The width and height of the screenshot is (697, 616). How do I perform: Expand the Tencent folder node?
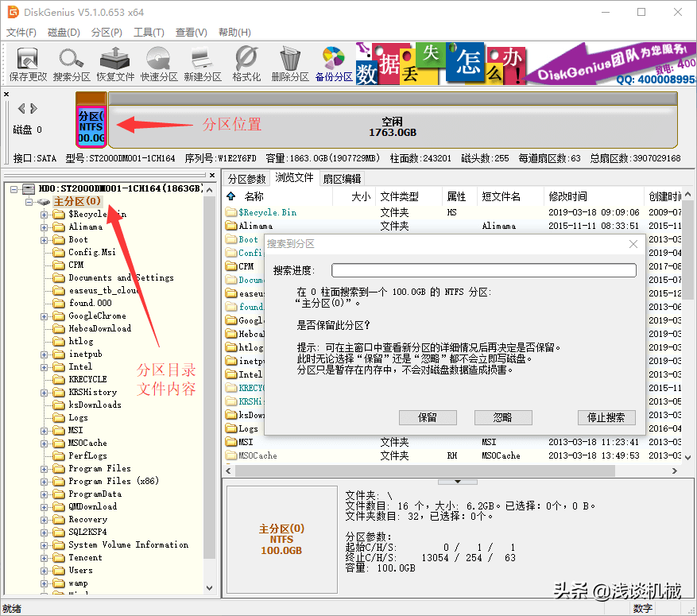44,558
